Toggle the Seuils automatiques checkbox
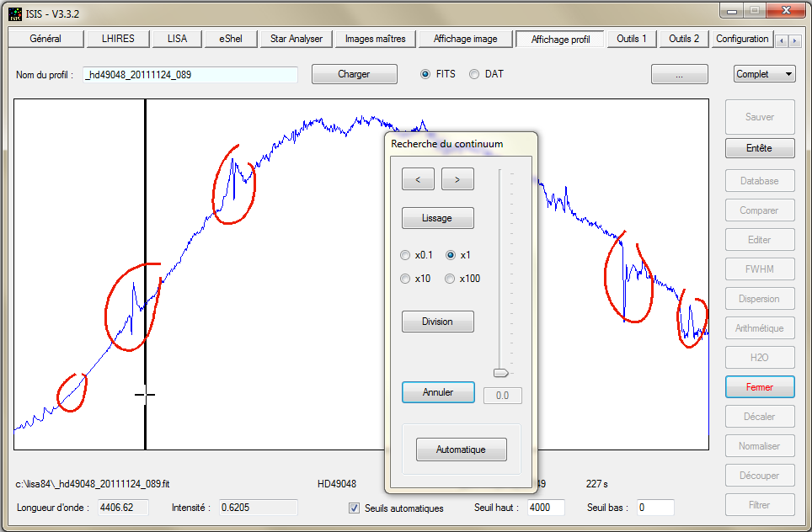Screen dimensions: 812x532 355,508
